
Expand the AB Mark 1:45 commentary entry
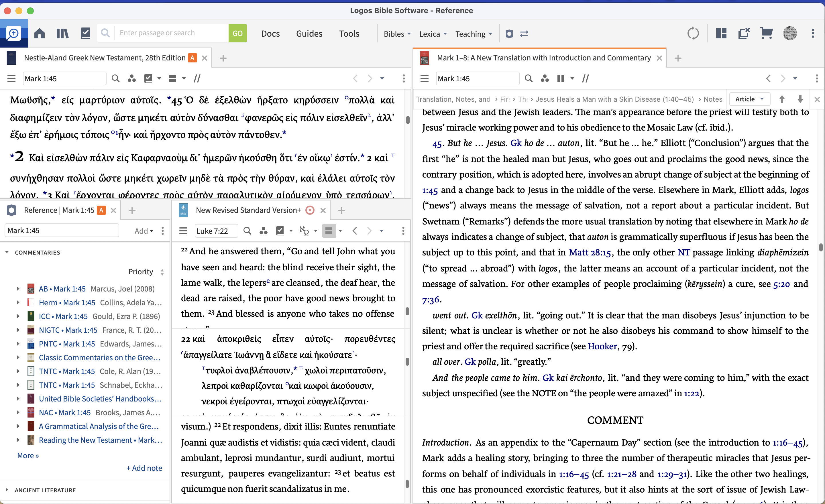pyautogui.click(x=18, y=288)
